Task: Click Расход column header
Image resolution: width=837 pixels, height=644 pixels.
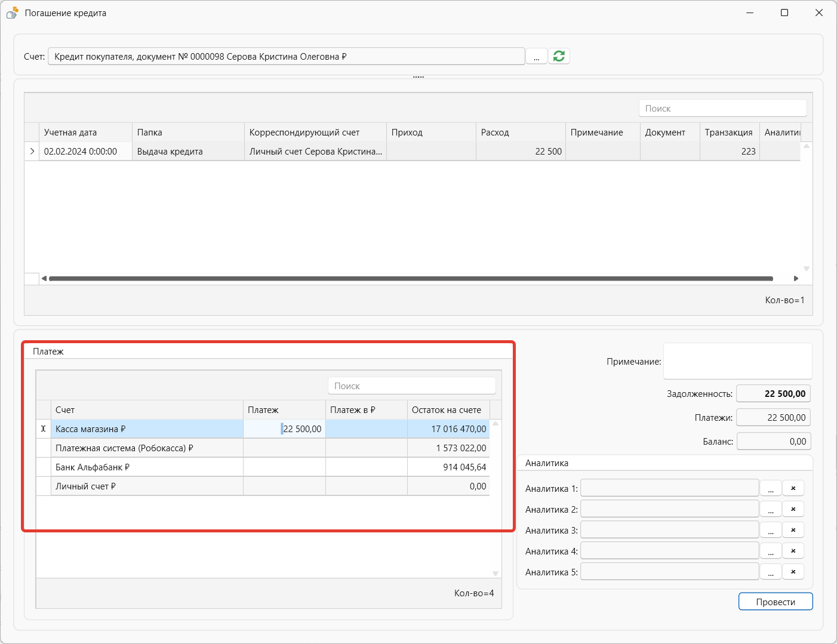Action: (521, 132)
